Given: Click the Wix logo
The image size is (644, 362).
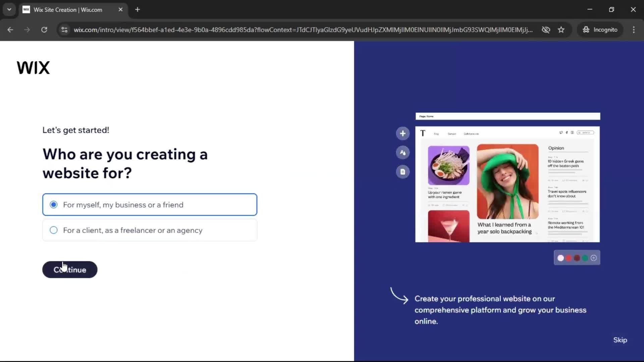Looking at the screenshot, I should coord(33,67).
